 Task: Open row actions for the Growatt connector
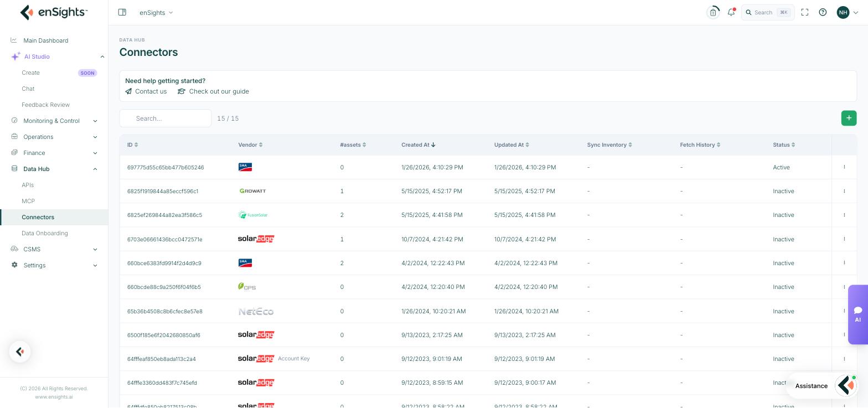coord(844,191)
